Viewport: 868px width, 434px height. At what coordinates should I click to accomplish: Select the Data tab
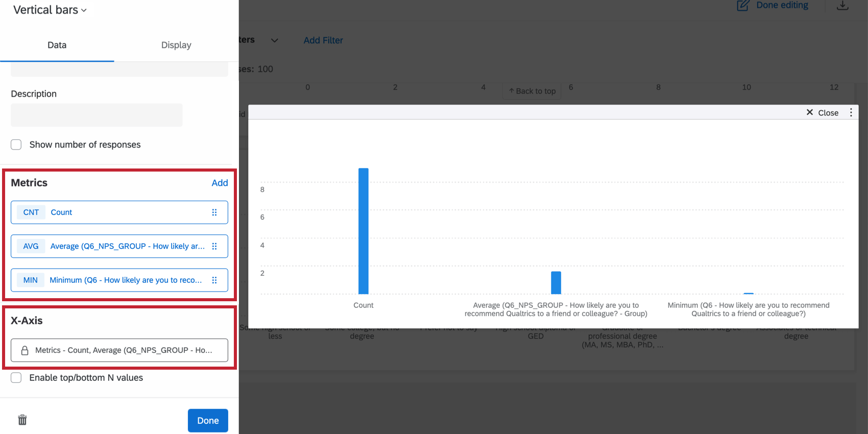click(57, 45)
